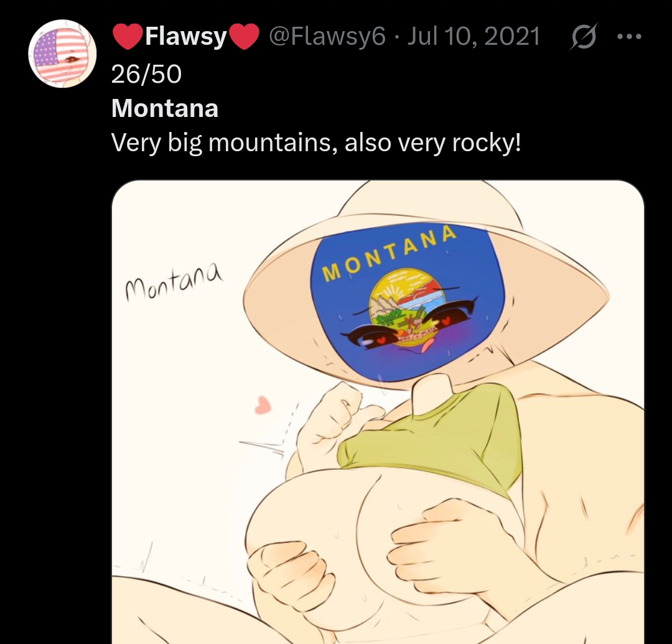
Task: Open the attached tweet image
Action: 378,412
